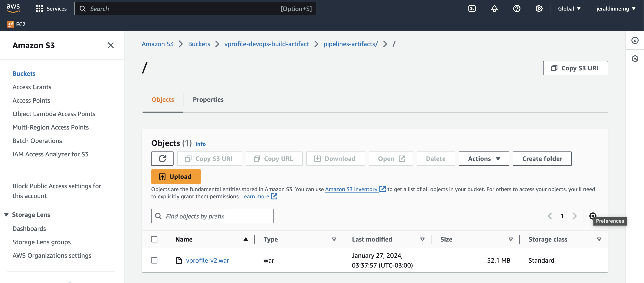Open the console settings gear in the top bar
Screen dimensions: 644x283
tap(539, 9)
